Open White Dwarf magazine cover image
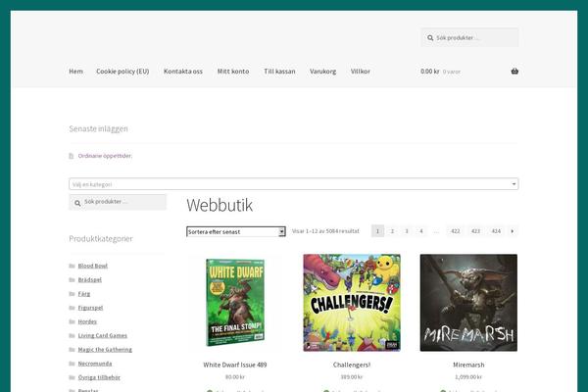The height and width of the screenshot is (392, 588). (x=235, y=303)
